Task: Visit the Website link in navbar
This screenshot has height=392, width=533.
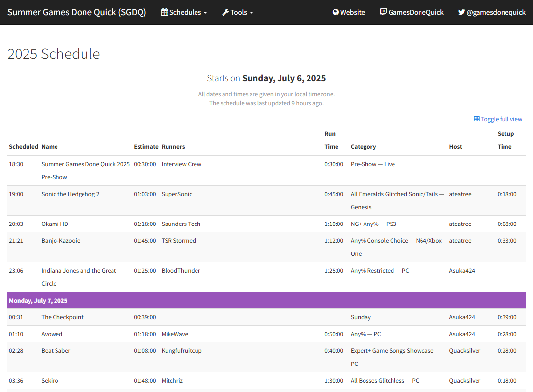Action: [348, 12]
